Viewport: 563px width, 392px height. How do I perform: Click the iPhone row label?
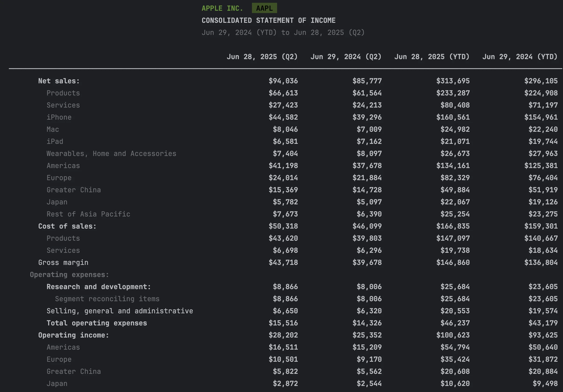59,117
